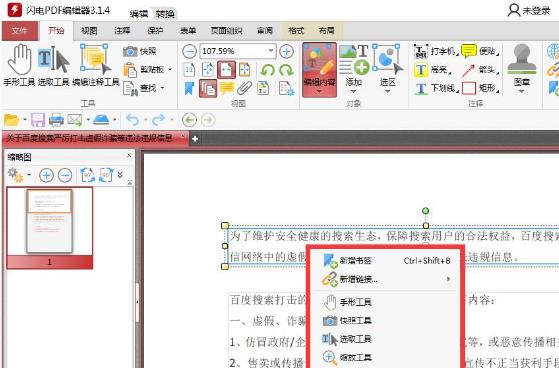Go to previous view green back arrow
The height and width of the screenshot is (368, 559).
tap(189, 120)
